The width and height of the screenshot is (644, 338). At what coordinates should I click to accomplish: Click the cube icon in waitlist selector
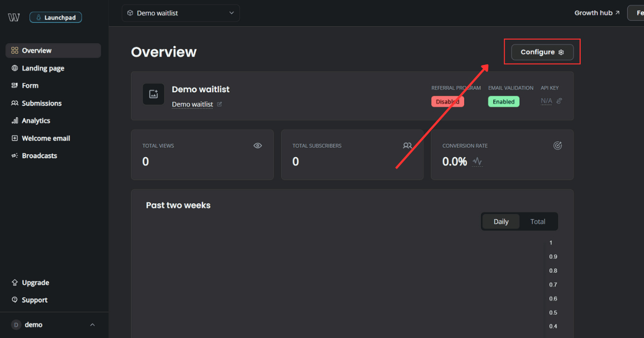[x=130, y=13]
